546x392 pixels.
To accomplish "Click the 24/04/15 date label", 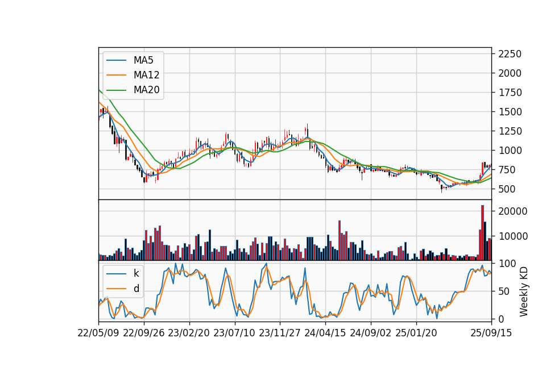I will coord(325,333).
